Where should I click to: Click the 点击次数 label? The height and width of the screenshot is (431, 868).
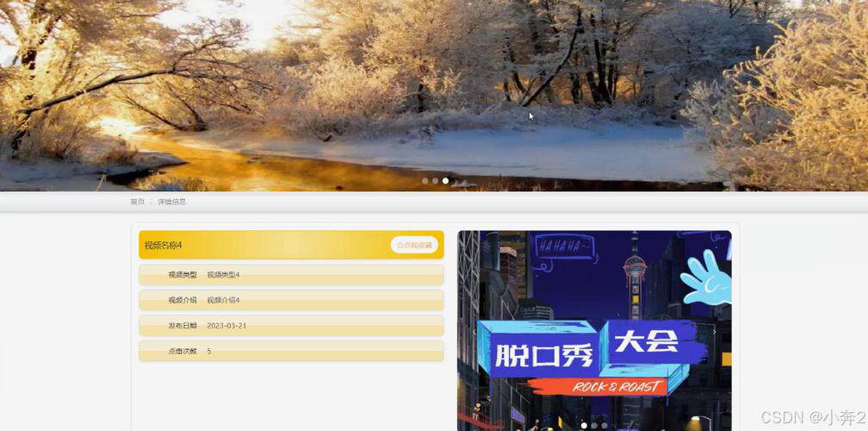(183, 351)
